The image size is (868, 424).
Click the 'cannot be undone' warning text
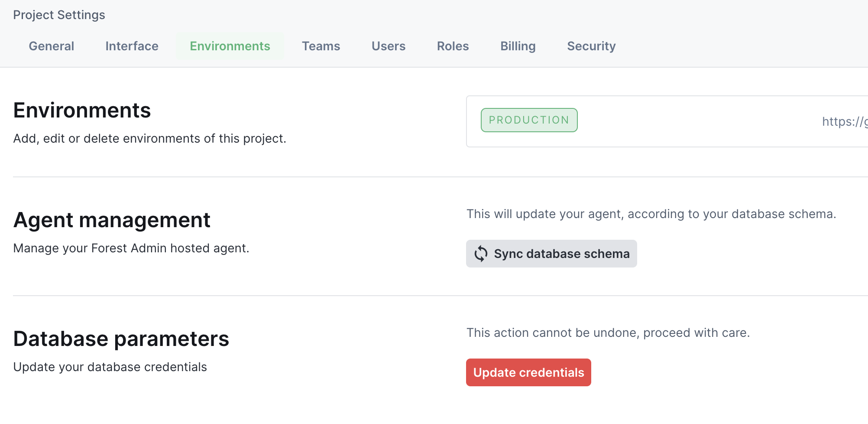point(608,333)
